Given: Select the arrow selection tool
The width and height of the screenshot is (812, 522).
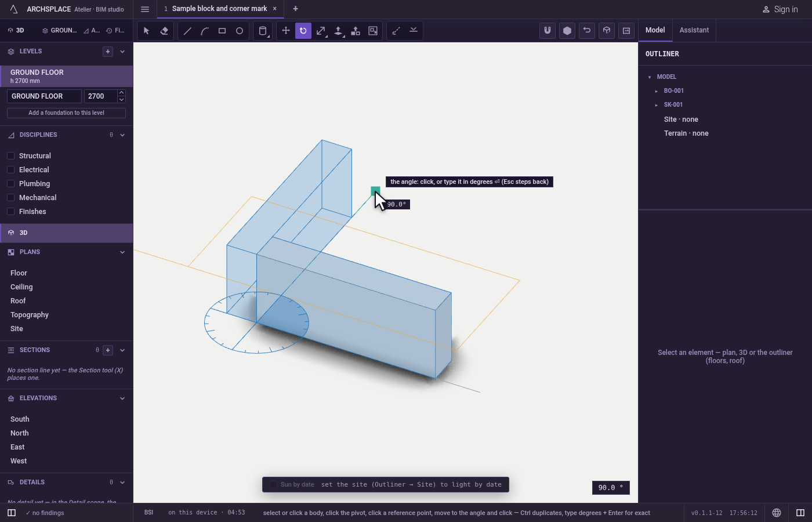Looking at the screenshot, I should coord(147,31).
